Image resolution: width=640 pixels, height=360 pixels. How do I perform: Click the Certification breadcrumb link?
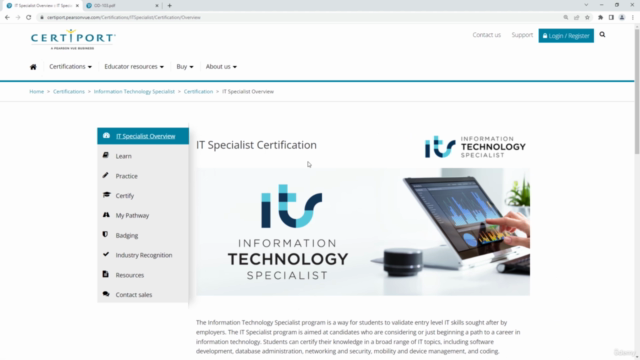[198, 91]
